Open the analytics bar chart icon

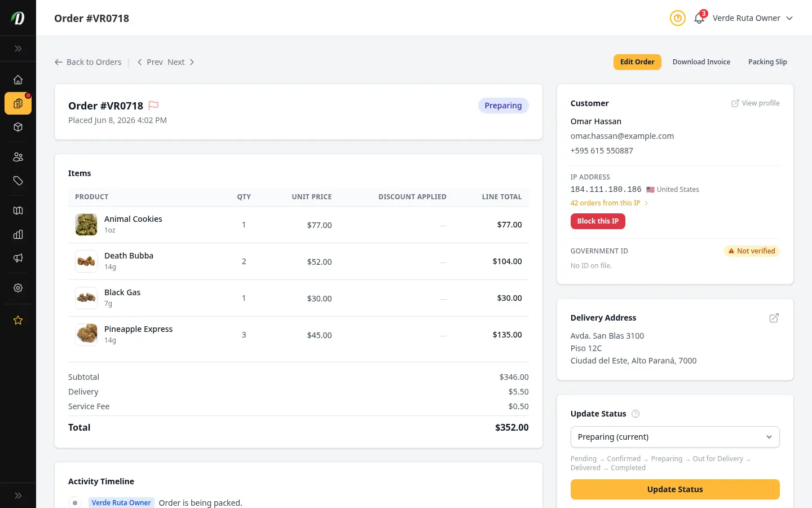click(18, 234)
